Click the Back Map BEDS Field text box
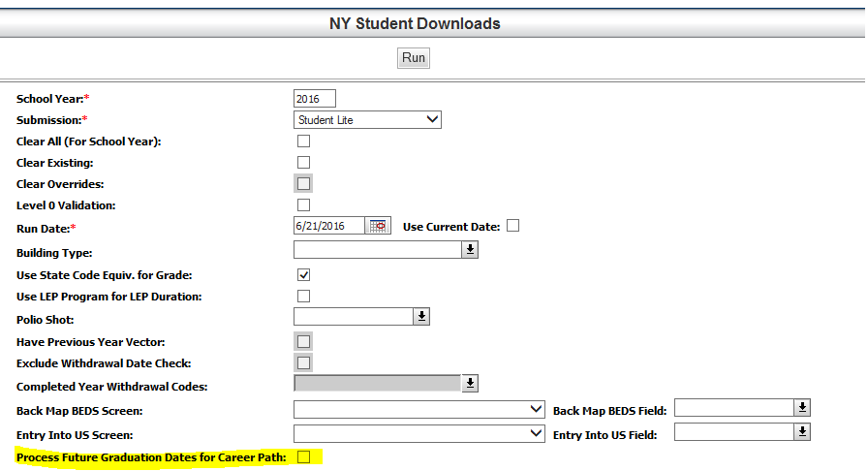 tap(733, 408)
